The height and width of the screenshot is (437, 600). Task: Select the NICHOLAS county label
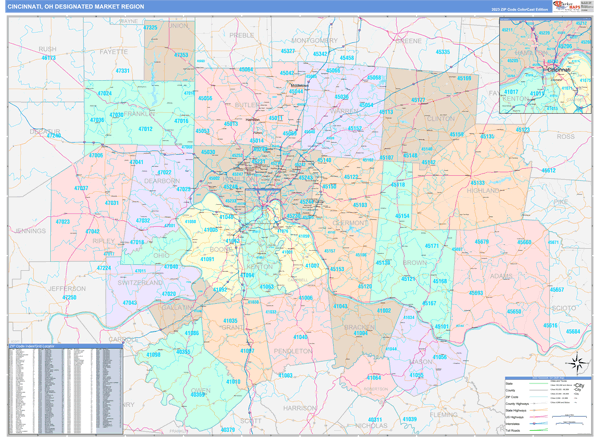[371, 426]
